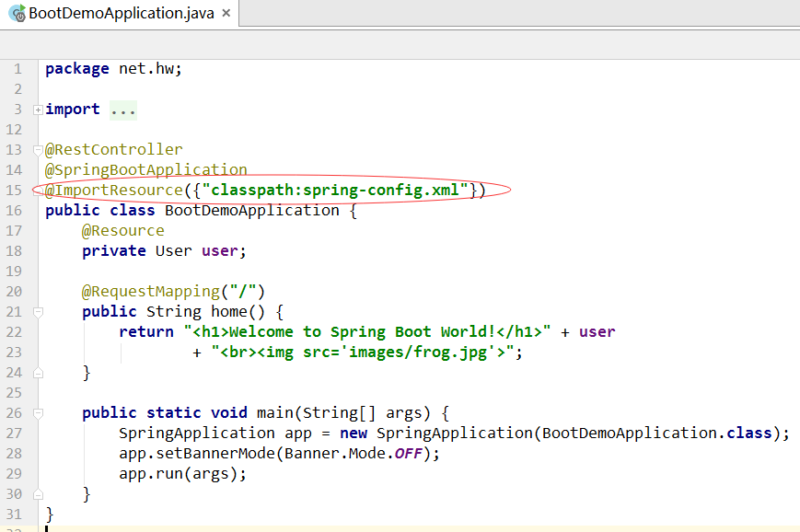Image resolution: width=800 pixels, height=532 pixels.
Task: Click the home method name
Action: 229,312
